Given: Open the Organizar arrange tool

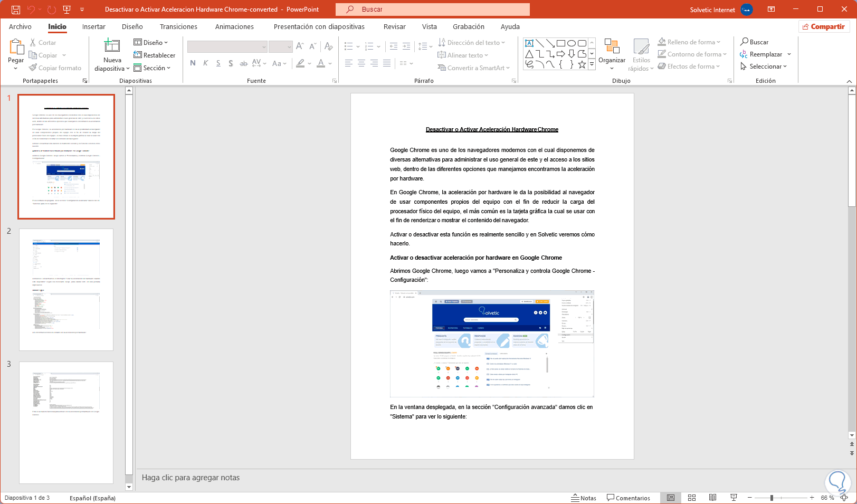Looking at the screenshot, I should [612, 54].
